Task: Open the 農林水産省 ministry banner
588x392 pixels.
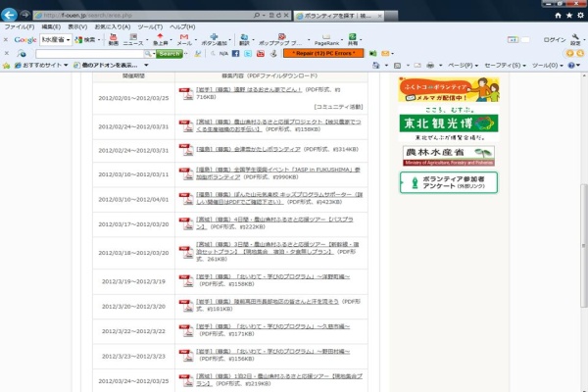Action: (449, 156)
